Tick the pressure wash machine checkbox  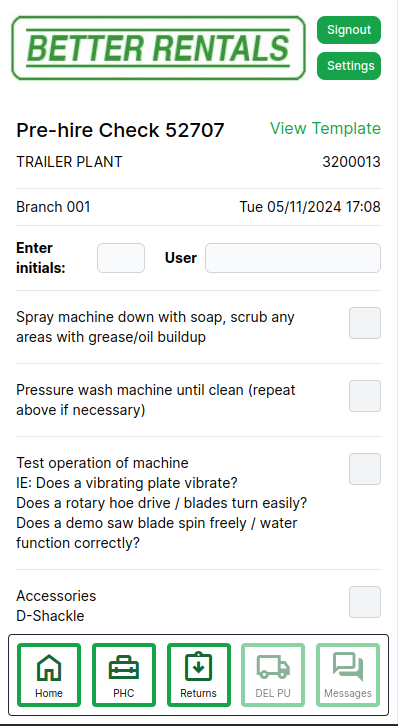(365, 396)
